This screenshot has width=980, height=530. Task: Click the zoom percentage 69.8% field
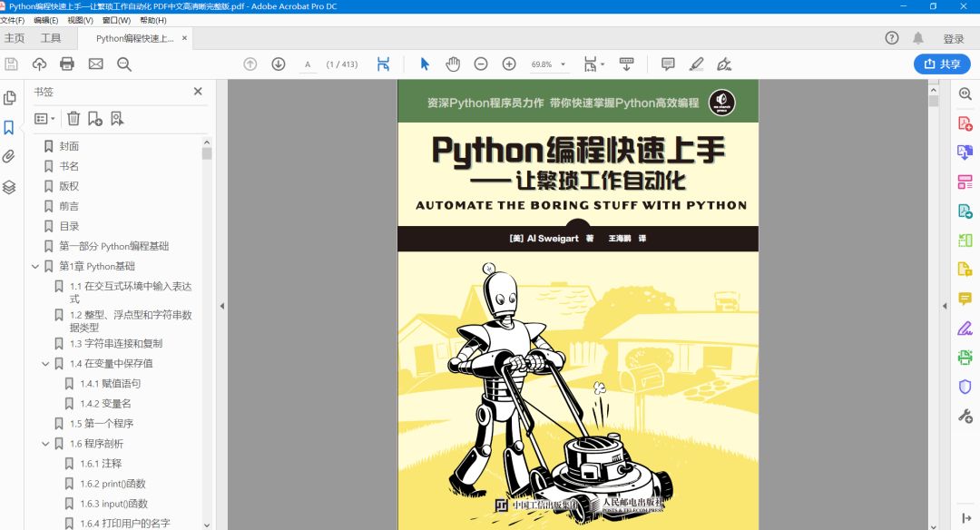point(541,64)
